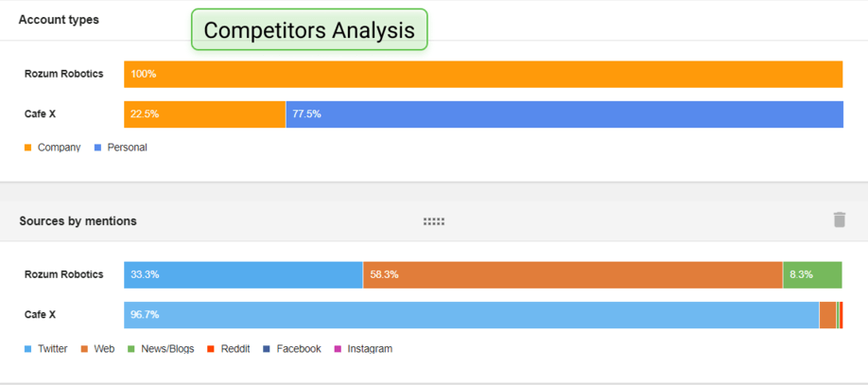This screenshot has width=868, height=385.
Task: Click Cafe X 22.5% Company segment
Action: (204, 114)
